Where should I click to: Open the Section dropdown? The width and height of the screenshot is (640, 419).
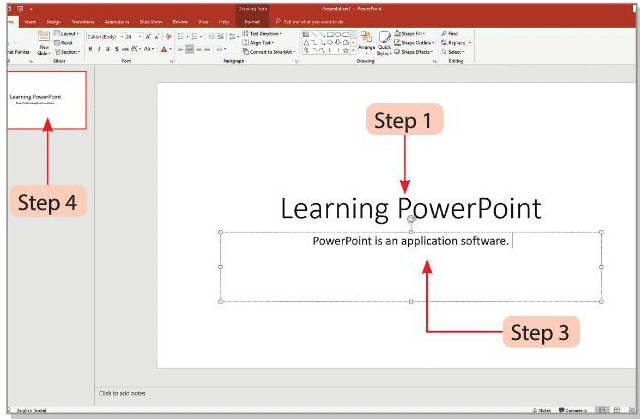click(68, 52)
